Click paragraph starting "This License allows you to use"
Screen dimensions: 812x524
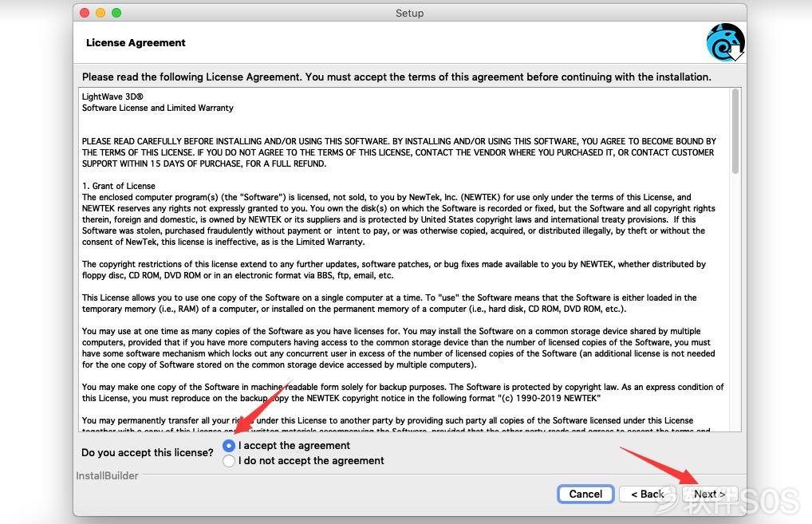389,303
